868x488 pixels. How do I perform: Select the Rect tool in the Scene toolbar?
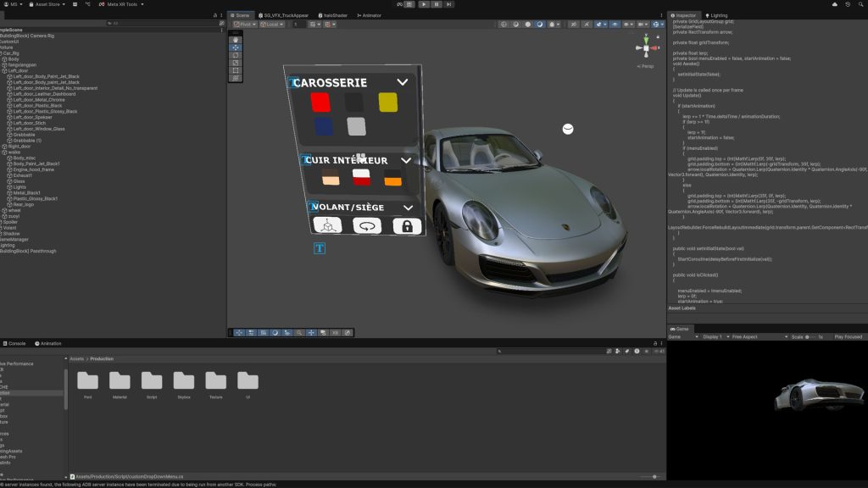click(236, 71)
